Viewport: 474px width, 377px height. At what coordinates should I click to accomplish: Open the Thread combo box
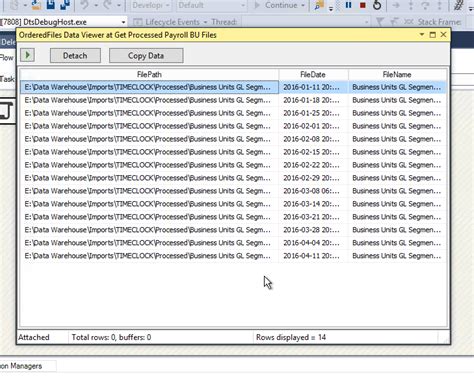click(306, 22)
